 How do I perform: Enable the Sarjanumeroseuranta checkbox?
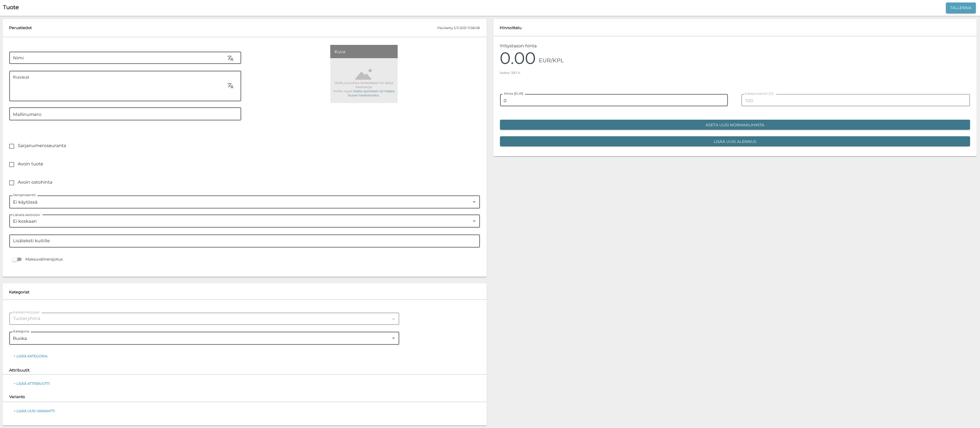pyautogui.click(x=12, y=146)
